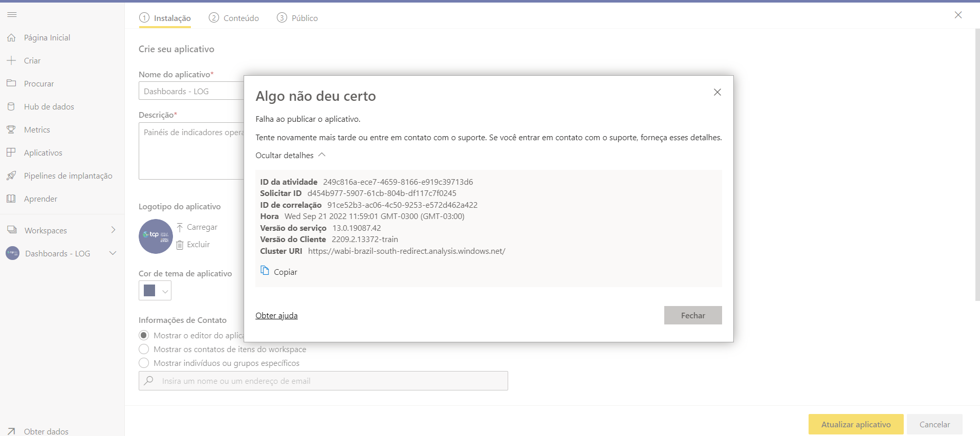The image size is (980, 436).
Task: Select Mostrar o editor do aplicativo radio
Action: coord(144,335)
